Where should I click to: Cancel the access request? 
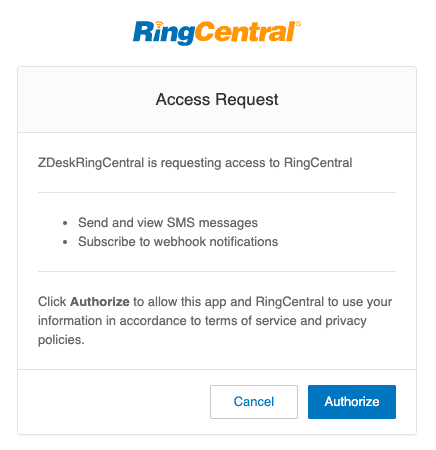[254, 402]
